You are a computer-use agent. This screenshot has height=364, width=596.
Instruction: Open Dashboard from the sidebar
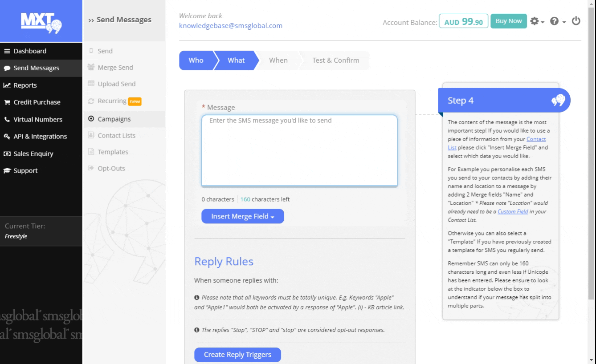(30, 51)
